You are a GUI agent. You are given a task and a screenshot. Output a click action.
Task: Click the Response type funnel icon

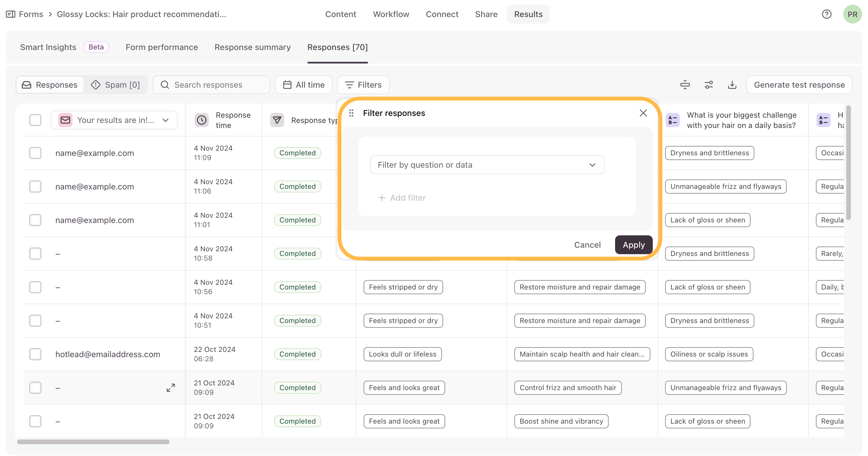277,120
